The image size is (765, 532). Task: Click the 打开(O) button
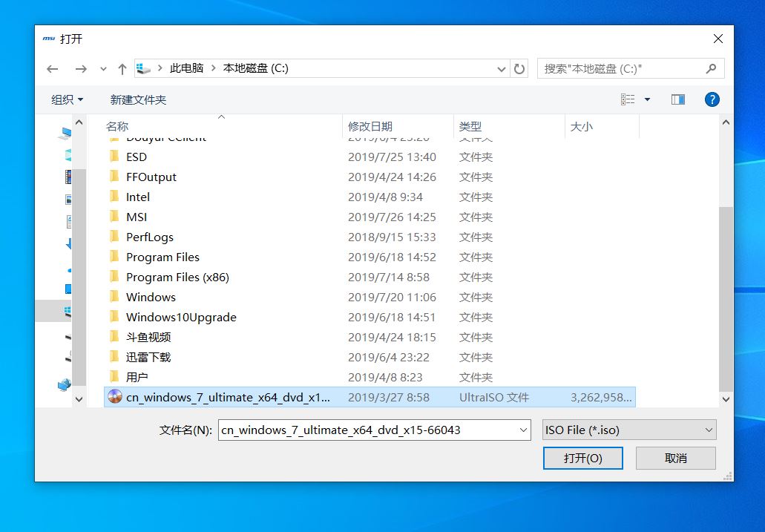coord(582,458)
